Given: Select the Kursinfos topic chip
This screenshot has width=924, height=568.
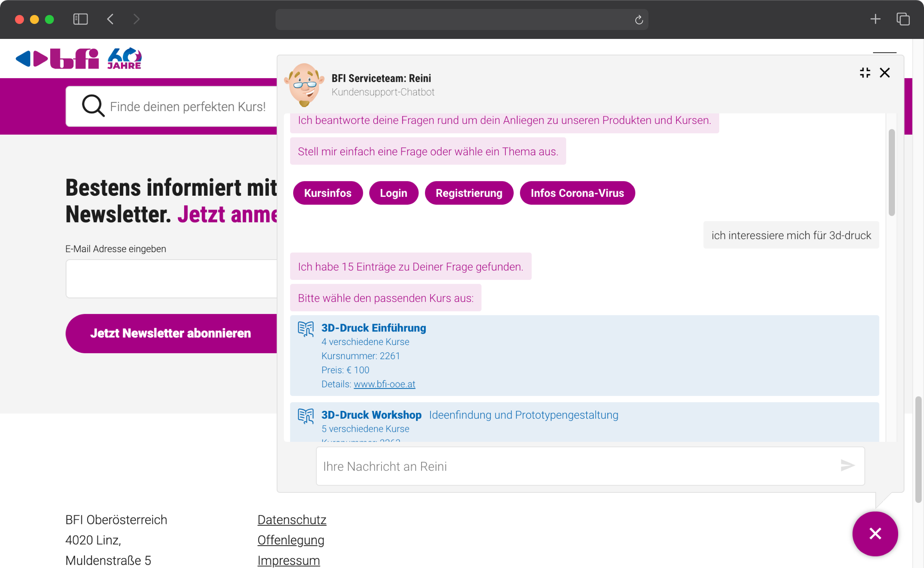Looking at the screenshot, I should 328,193.
